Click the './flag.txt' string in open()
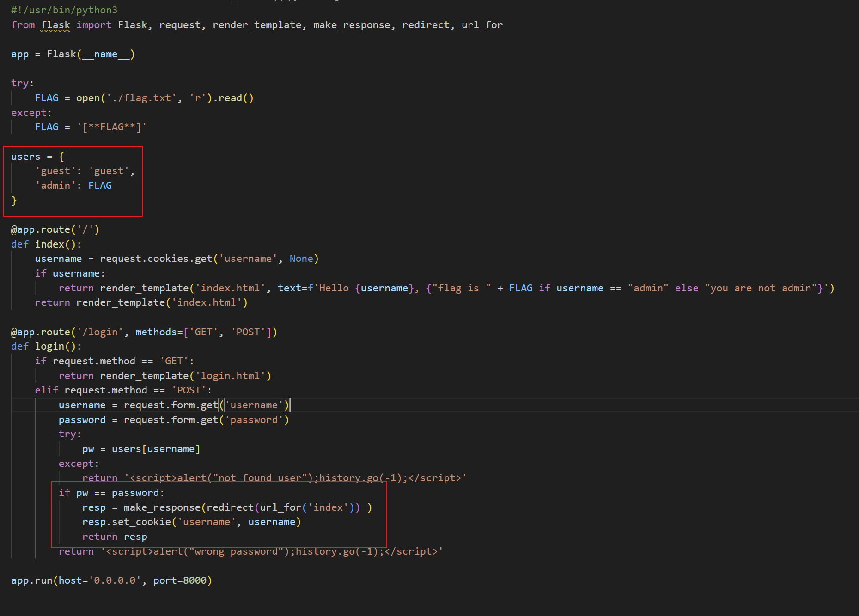859x616 pixels. click(x=141, y=98)
